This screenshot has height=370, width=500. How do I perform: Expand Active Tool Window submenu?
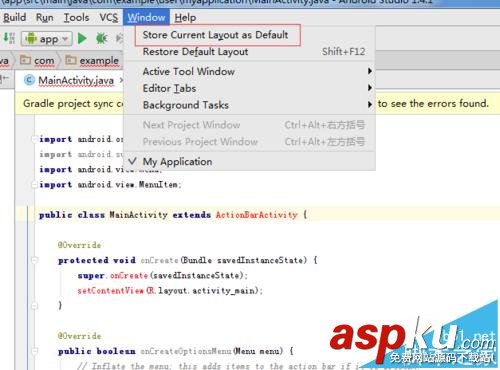(x=250, y=71)
